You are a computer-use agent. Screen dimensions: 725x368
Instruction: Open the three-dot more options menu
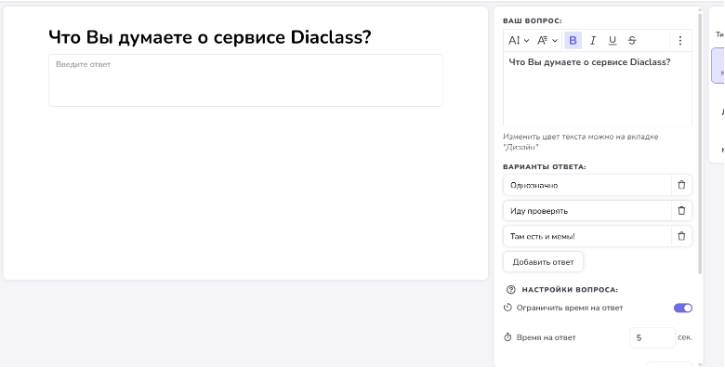pos(680,41)
